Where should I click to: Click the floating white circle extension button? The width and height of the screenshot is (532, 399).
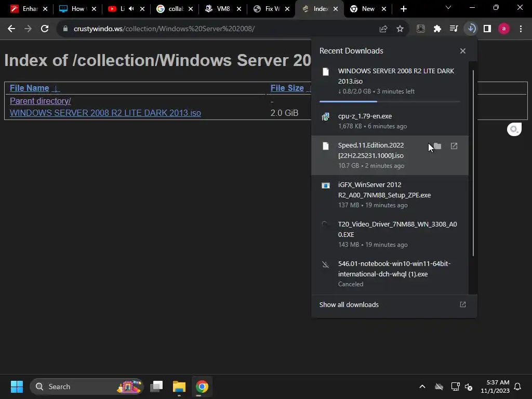[x=514, y=129]
